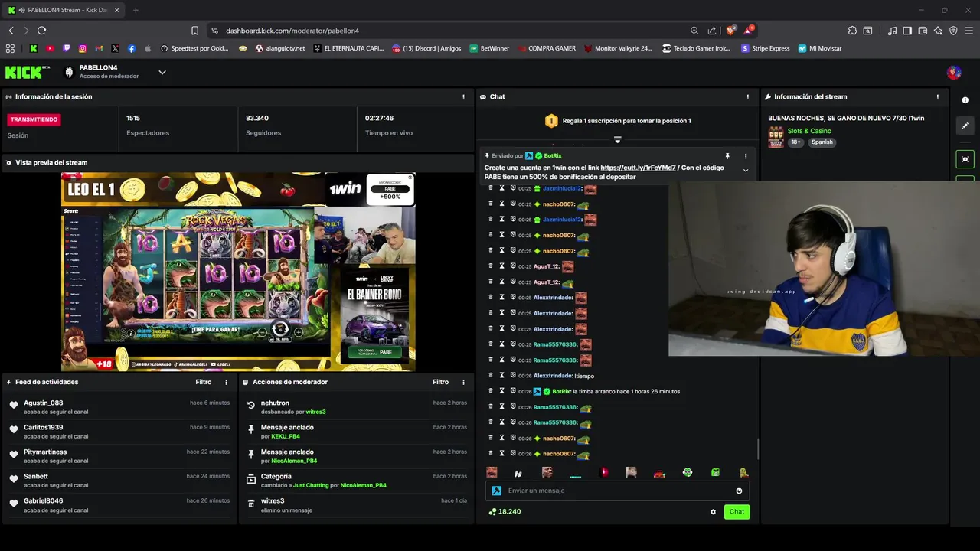Open the COMPRA GAMER bookmark
Image resolution: width=980 pixels, height=551 pixels.
(x=547, y=48)
